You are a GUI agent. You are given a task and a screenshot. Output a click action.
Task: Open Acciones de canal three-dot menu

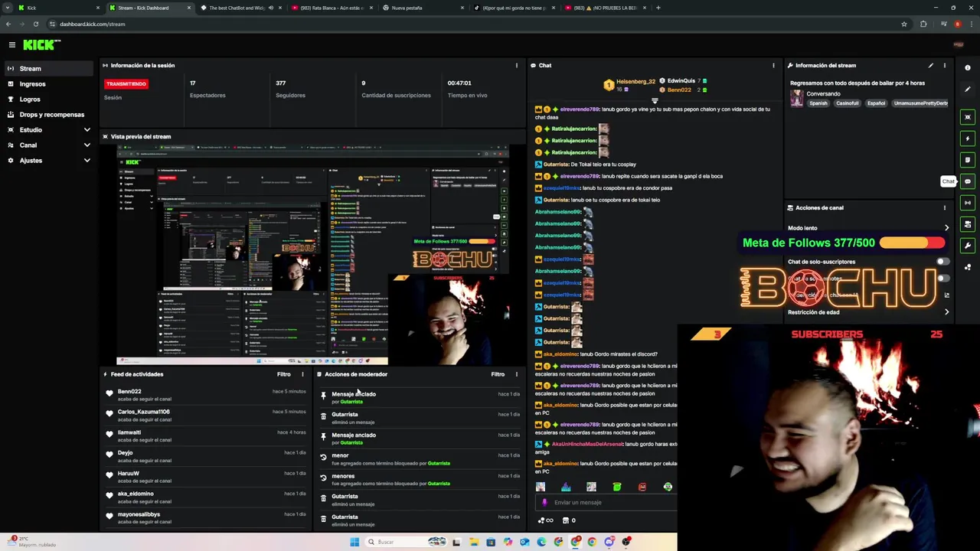point(944,208)
